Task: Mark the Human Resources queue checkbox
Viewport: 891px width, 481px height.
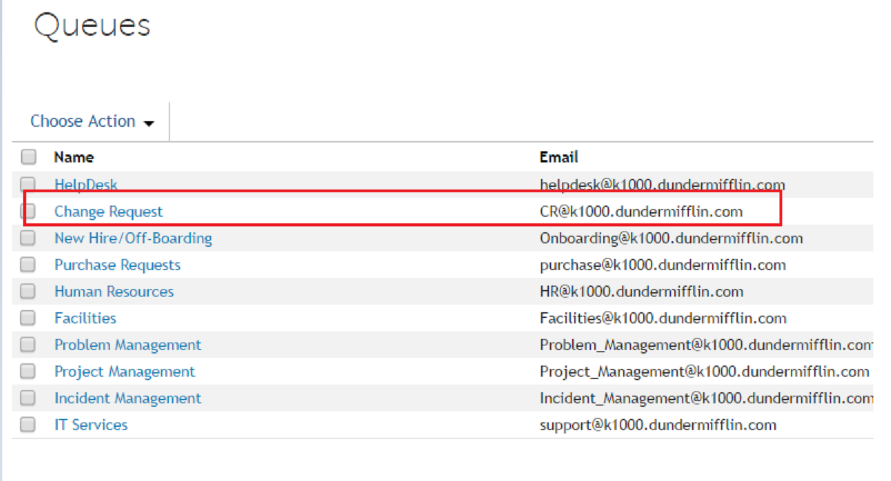Action: tap(29, 292)
